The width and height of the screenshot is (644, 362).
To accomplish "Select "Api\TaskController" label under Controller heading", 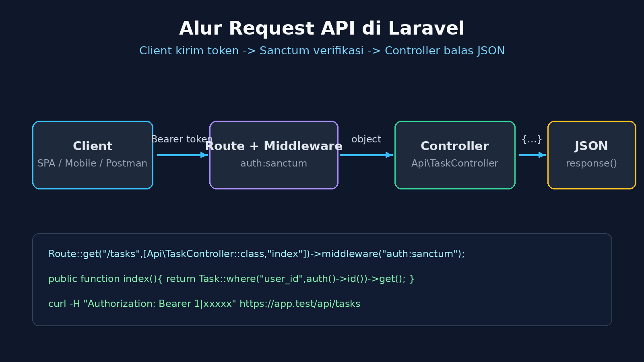I will point(455,163).
